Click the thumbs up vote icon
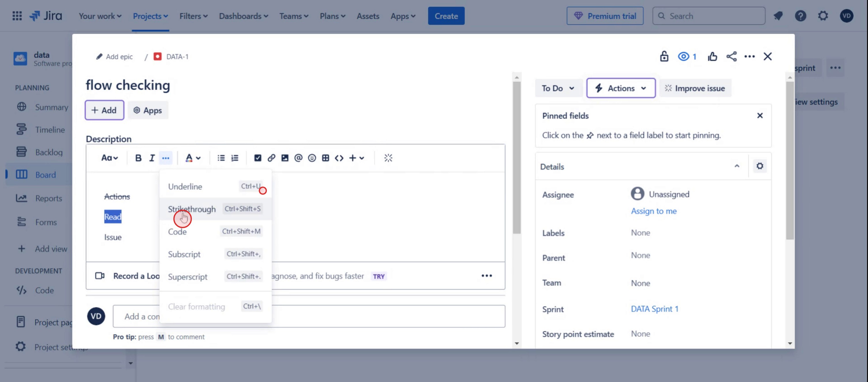 [x=712, y=57]
